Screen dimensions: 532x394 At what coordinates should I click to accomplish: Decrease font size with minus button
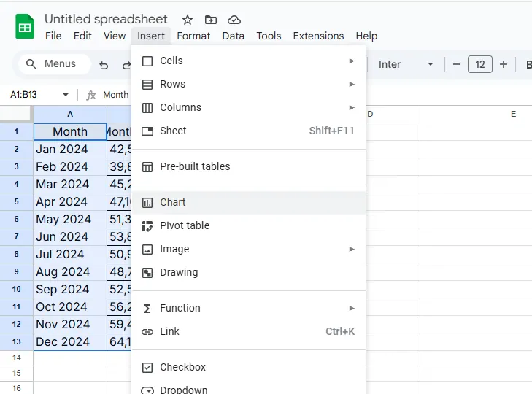click(x=457, y=64)
